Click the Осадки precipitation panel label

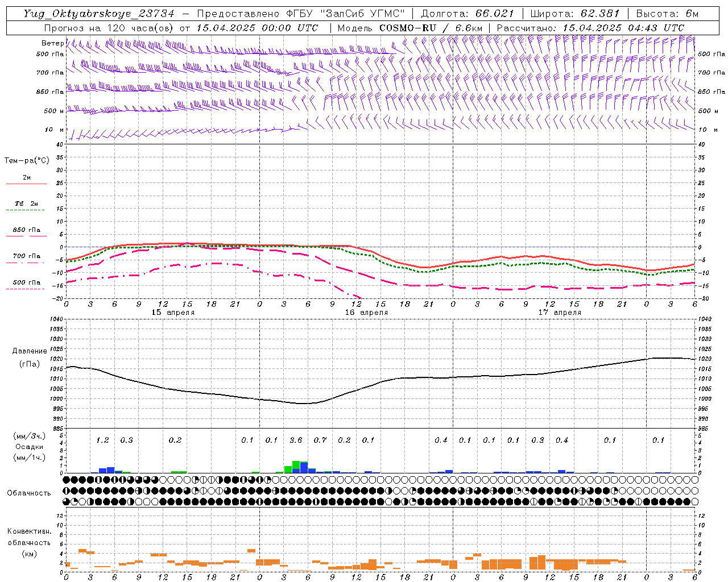(x=30, y=447)
